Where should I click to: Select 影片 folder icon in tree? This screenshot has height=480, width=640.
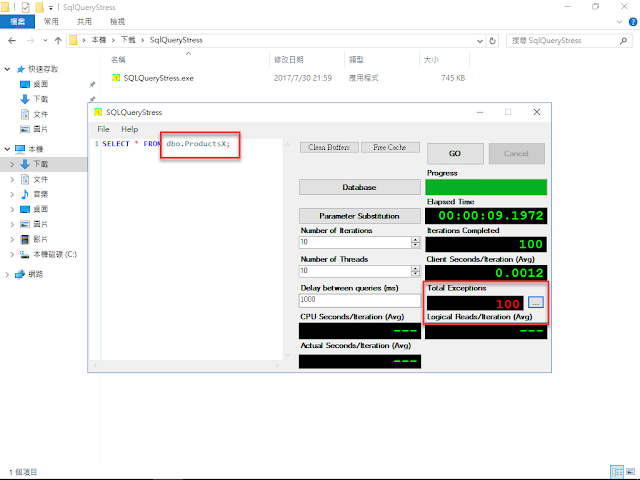click(x=25, y=239)
